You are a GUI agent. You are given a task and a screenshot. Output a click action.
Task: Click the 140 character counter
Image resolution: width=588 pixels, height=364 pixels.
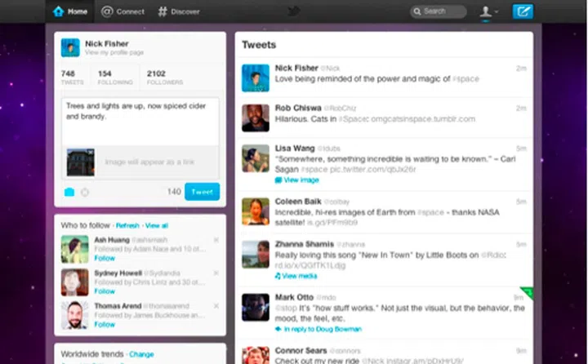point(174,192)
